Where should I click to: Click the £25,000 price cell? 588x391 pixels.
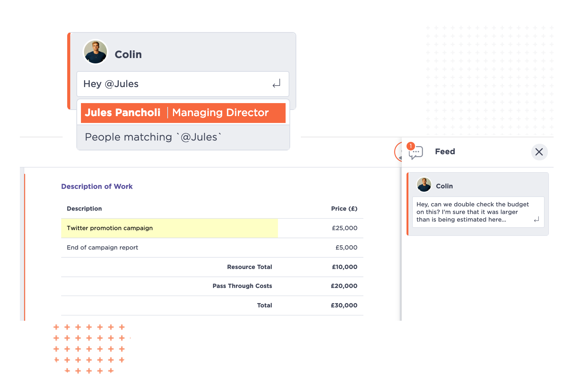tap(345, 228)
